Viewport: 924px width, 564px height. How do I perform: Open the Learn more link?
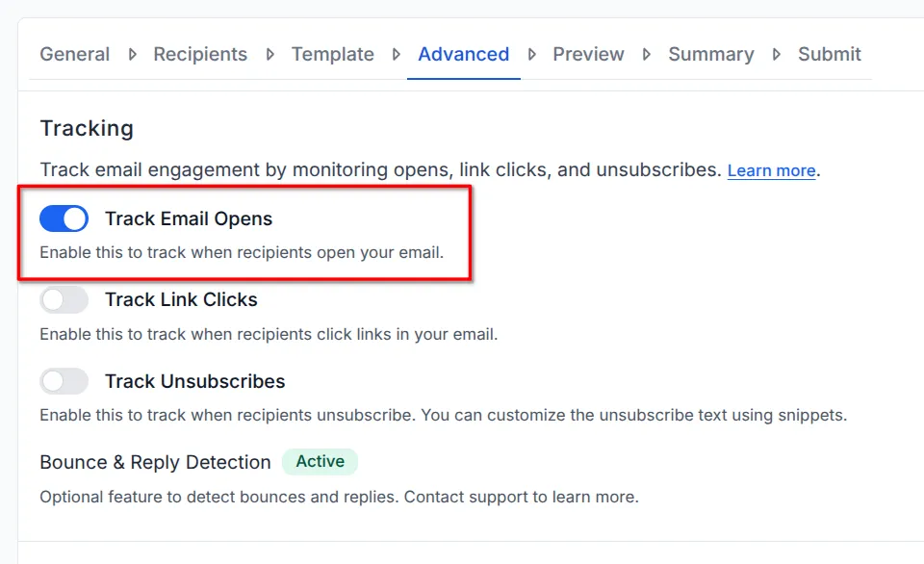[770, 170]
